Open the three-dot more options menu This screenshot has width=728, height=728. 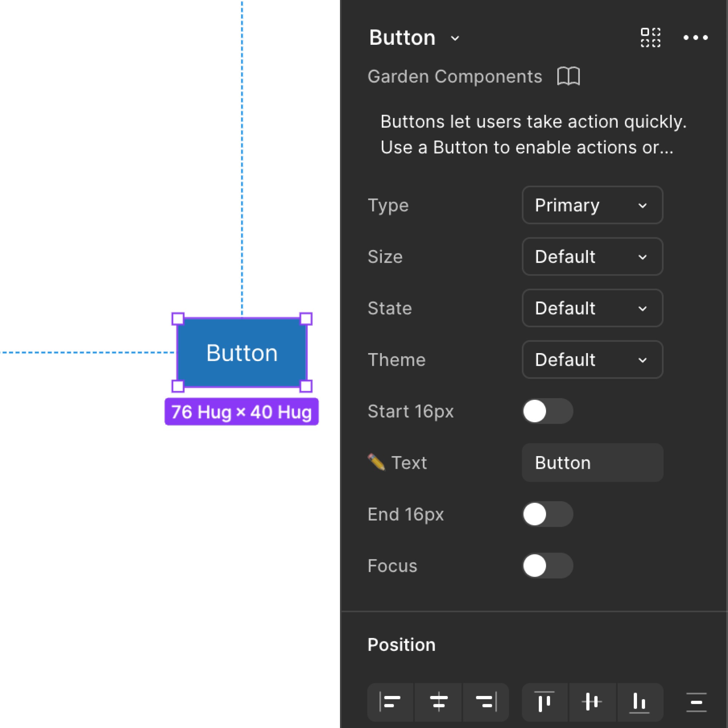point(696,38)
